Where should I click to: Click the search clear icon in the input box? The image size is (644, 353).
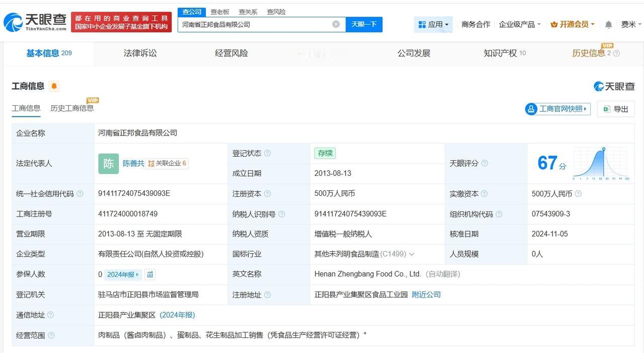click(x=336, y=24)
